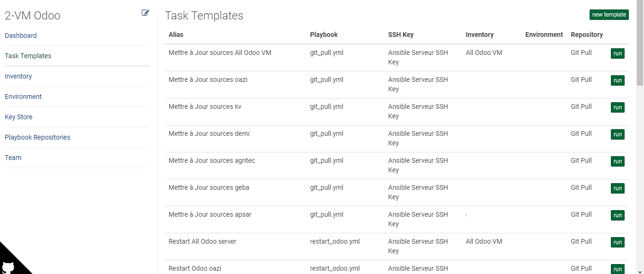Image resolution: width=644 pixels, height=274 pixels.
Task: Open Dashboard in the sidebar
Action: [21, 35]
